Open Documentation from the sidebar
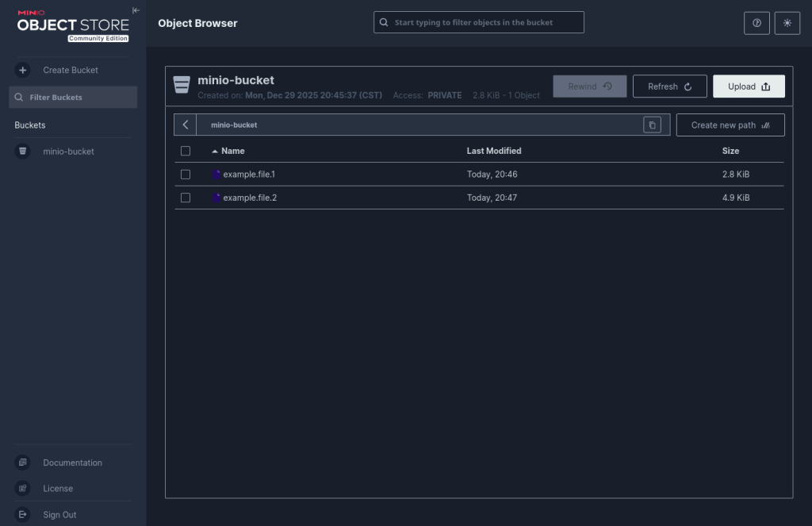 coord(72,463)
